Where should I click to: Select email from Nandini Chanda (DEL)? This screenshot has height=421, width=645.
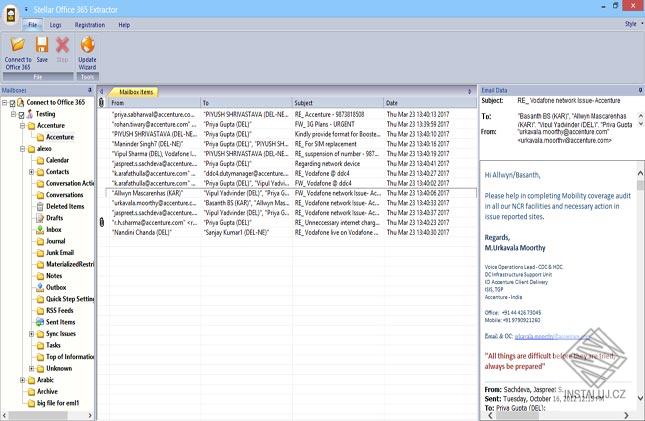(291, 233)
